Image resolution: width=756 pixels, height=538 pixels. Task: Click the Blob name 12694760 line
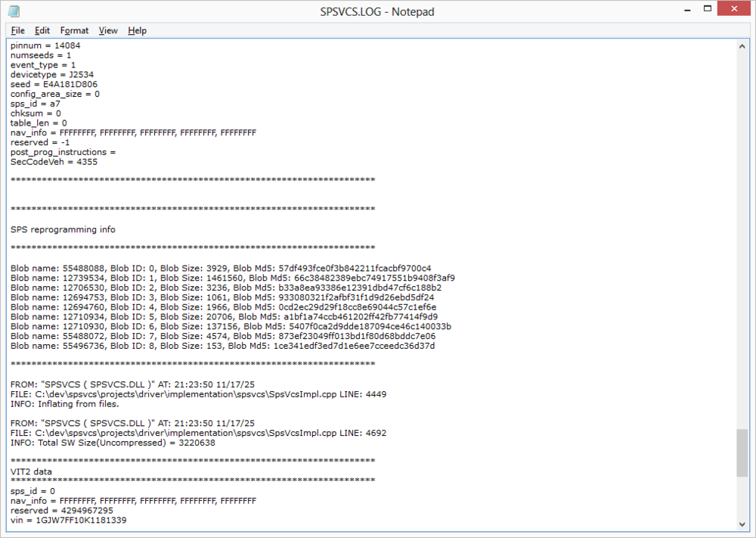click(x=224, y=307)
